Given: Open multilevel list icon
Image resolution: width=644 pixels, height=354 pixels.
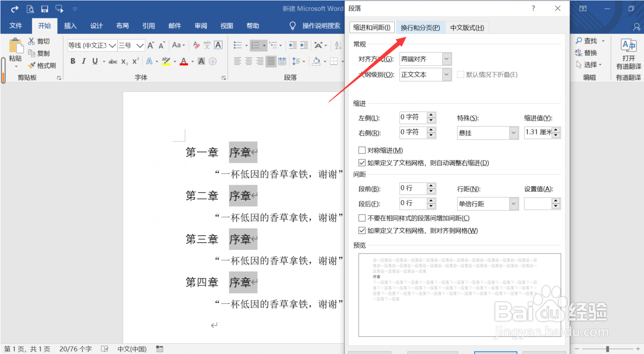Looking at the screenshot, I should (273, 45).
